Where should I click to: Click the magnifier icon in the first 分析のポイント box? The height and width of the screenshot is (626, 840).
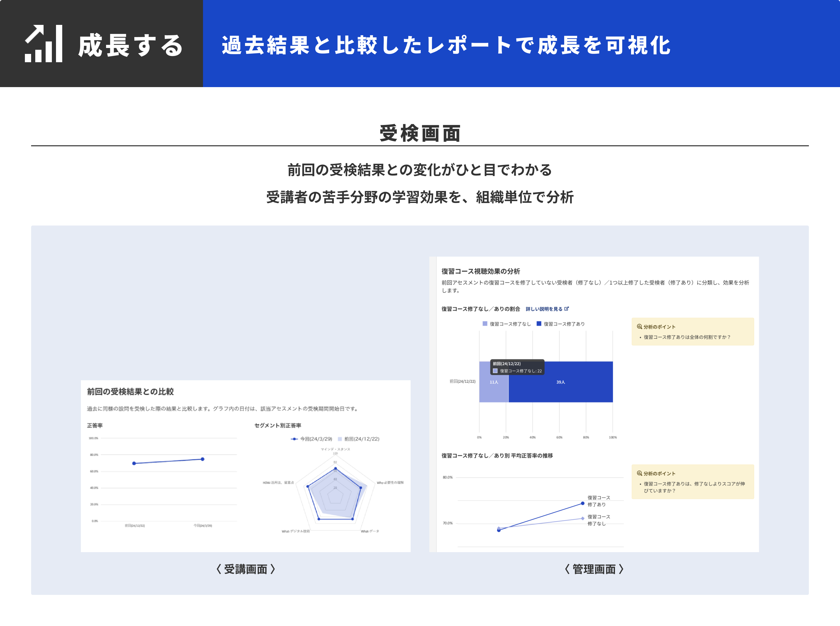(640, 326)
